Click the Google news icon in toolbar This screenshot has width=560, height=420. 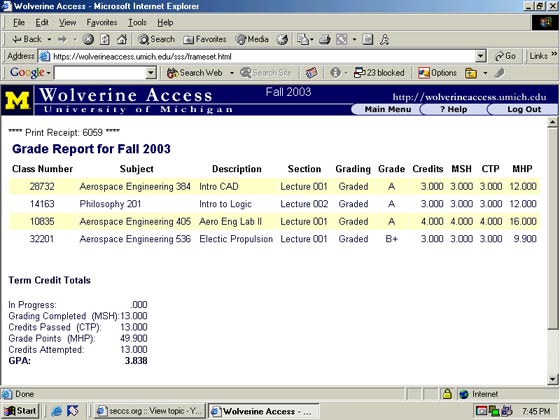pyautogui.click(x=311, y=73)
